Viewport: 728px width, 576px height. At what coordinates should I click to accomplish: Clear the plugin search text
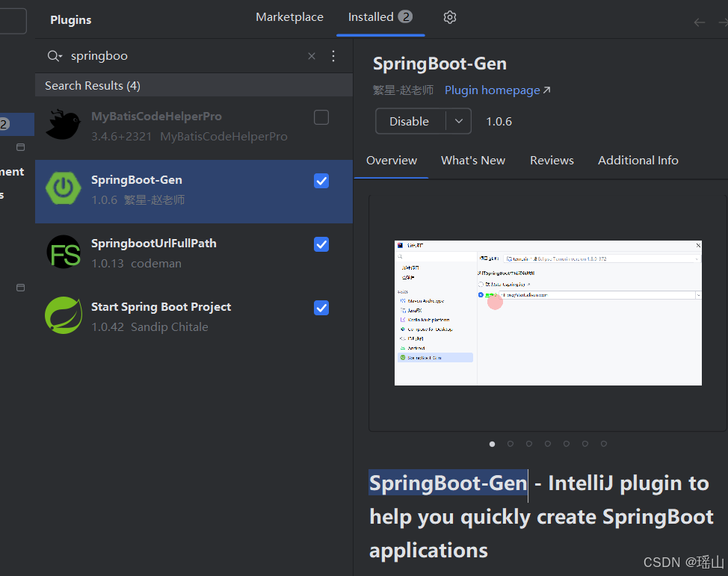pos(312,56)
